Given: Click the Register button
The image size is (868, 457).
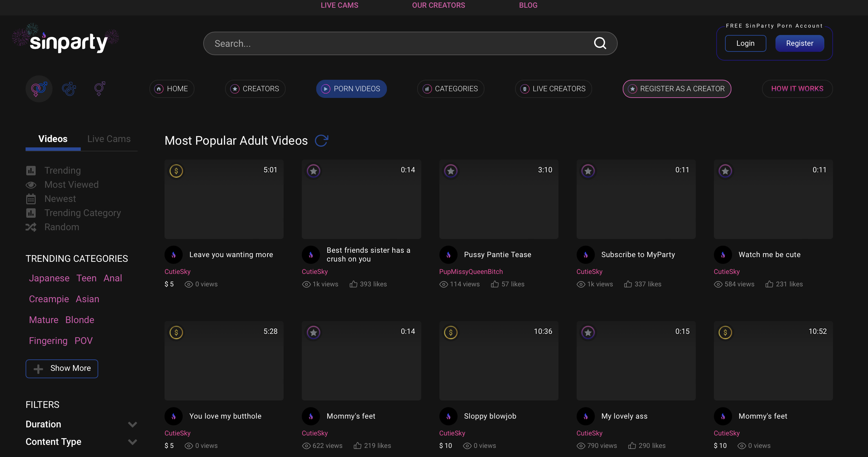Looking at the screenshot, I should [x=800, y=43].
